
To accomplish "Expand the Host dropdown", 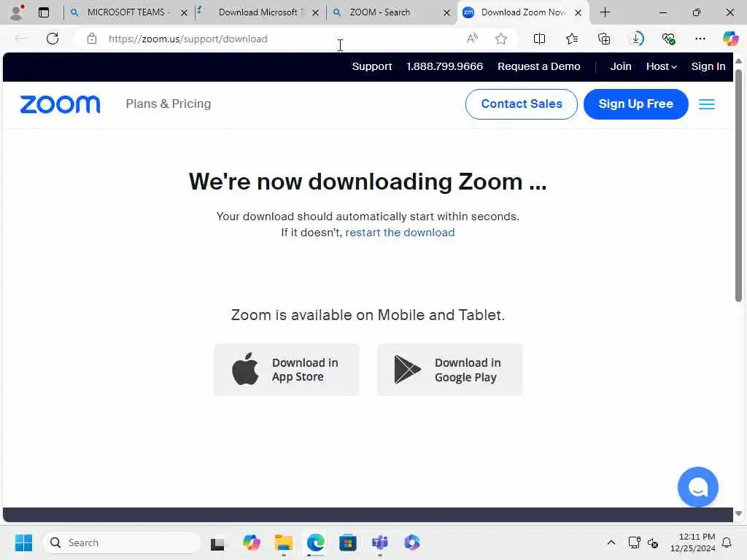I will coord(661,66).
